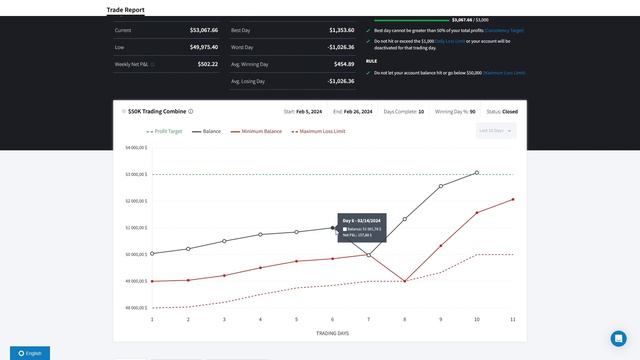The height and width of the screenshot is (360, 640).
Task: Click the minimum balance point at day 4
Action: click(260, 268)
